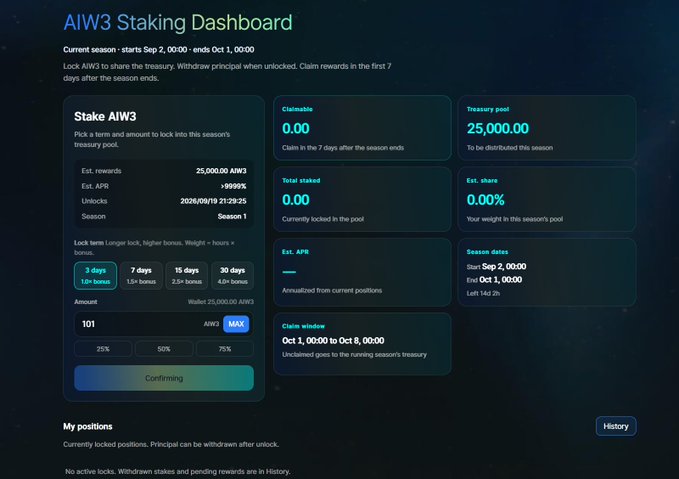Viewport: 679px width, 479px height.
Task: Click the End Oct 1, 00:00 line
Action: [494, 280]
